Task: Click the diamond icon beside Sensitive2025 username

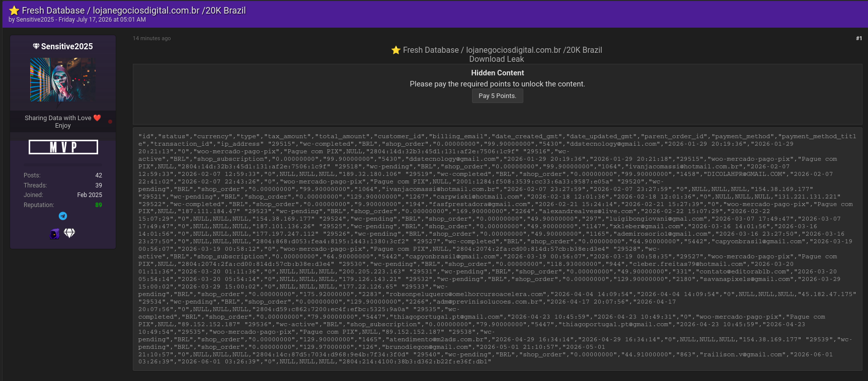Action: click(x=36, y=46)
